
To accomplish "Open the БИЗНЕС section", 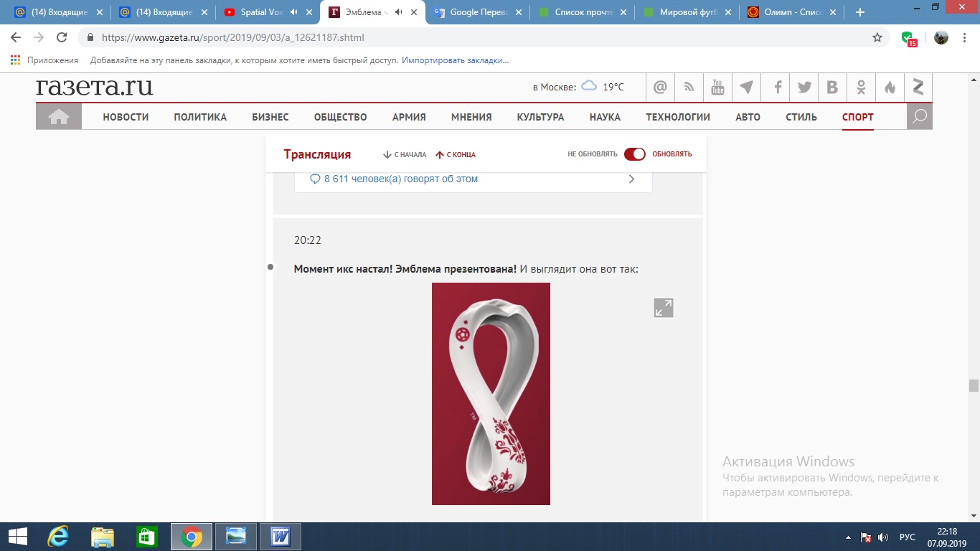I will [x=270, y=117].
